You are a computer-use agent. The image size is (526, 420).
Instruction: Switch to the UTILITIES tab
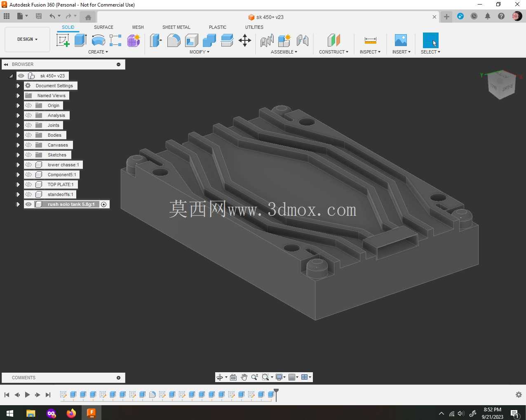coord(254,27)
